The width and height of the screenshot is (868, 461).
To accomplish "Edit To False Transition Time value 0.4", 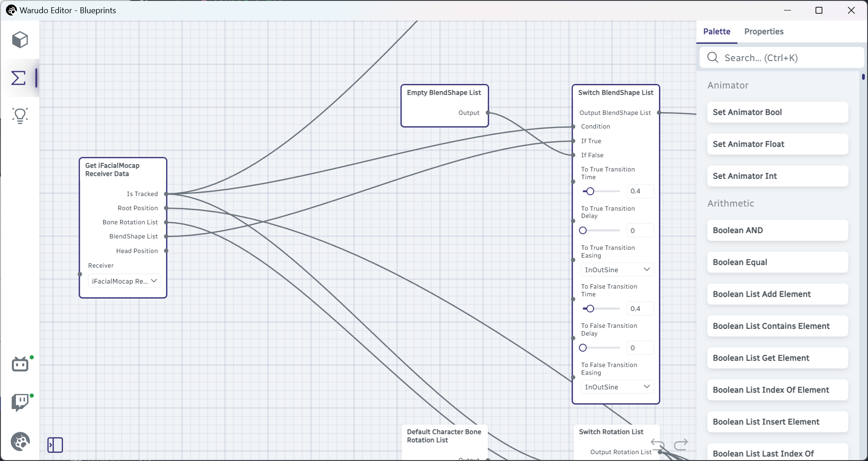I will click(x=640, y=309).
